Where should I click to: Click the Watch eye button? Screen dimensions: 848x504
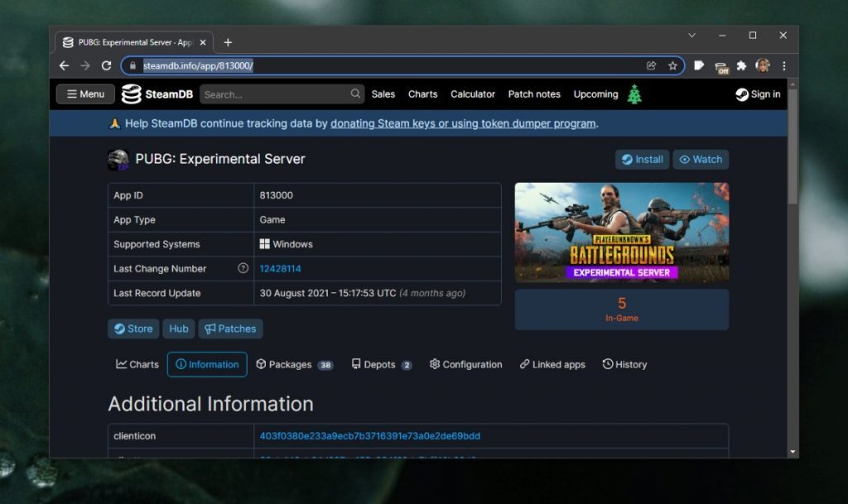[700, 159]
